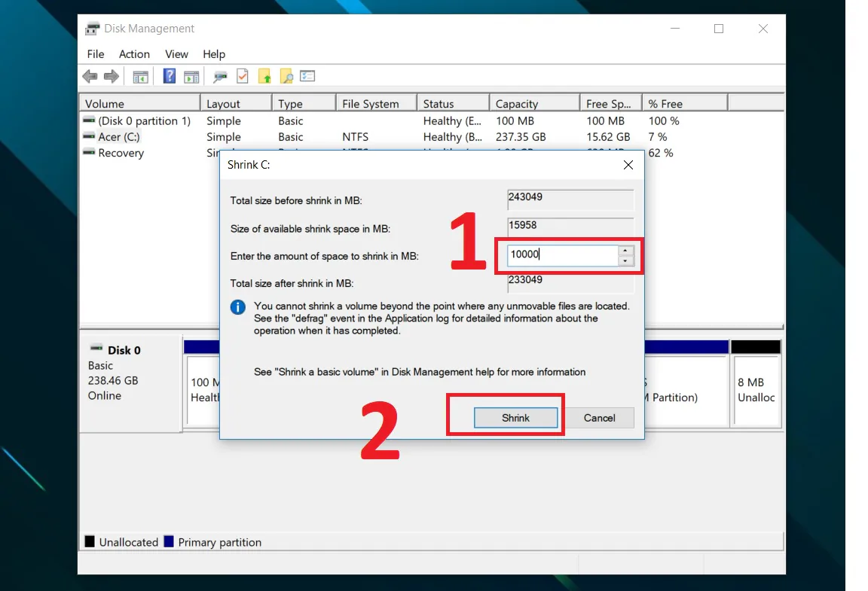Close the Shrink C: dialog

628,165
